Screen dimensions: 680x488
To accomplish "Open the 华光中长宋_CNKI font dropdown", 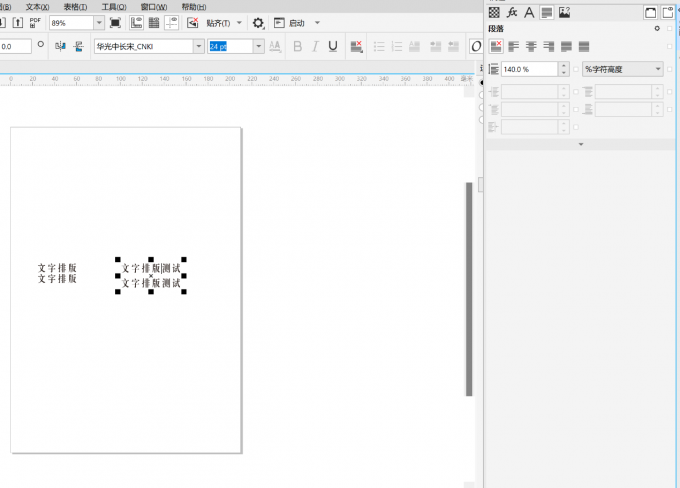I will (x=199, y=46).
